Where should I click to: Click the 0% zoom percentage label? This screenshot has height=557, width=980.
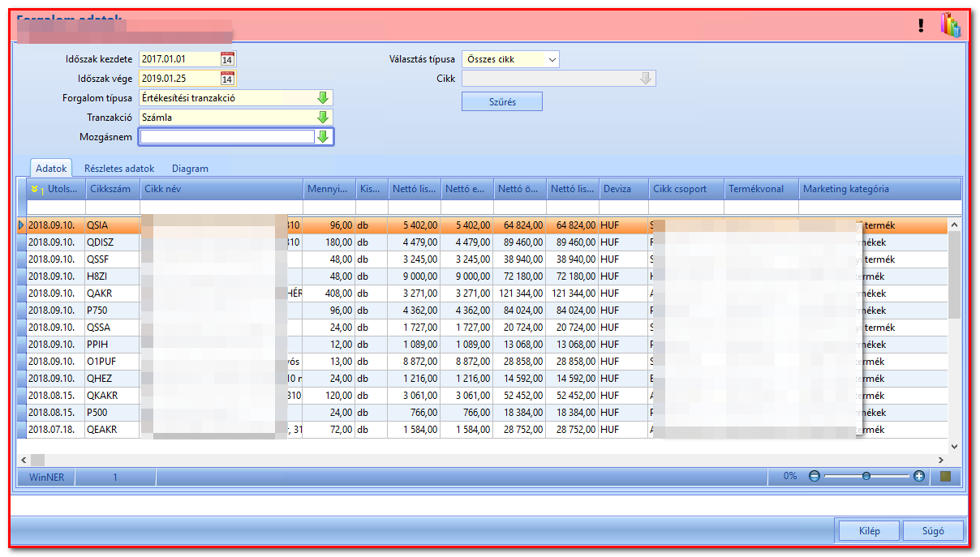pos(790,477)
